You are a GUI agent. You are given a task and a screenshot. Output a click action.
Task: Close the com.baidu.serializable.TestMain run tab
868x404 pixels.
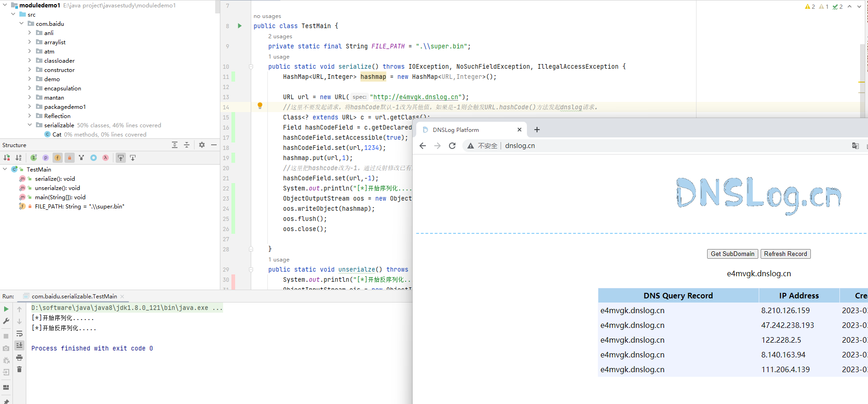point(122,297)
